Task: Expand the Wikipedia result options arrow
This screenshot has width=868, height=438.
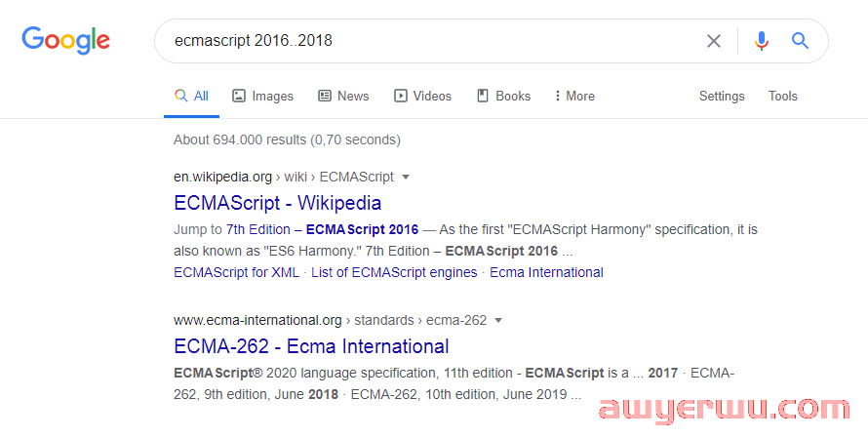Action: (x=406, y=178)
